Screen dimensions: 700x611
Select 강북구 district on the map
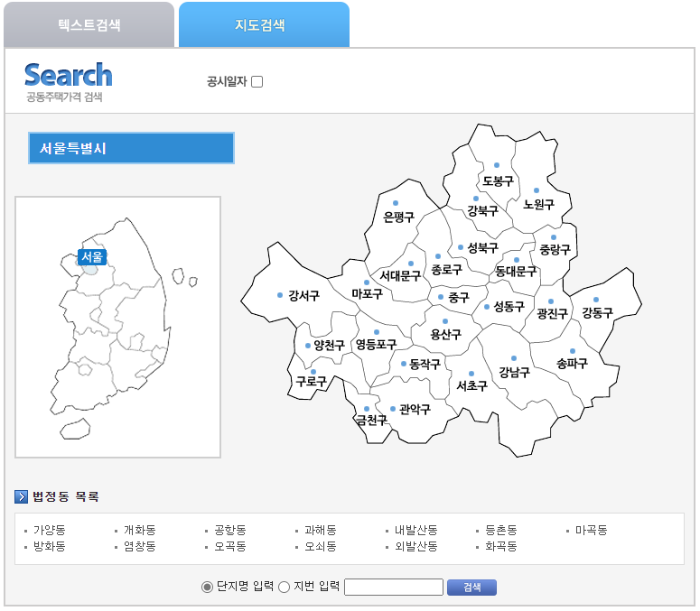(x=482, y=210)
